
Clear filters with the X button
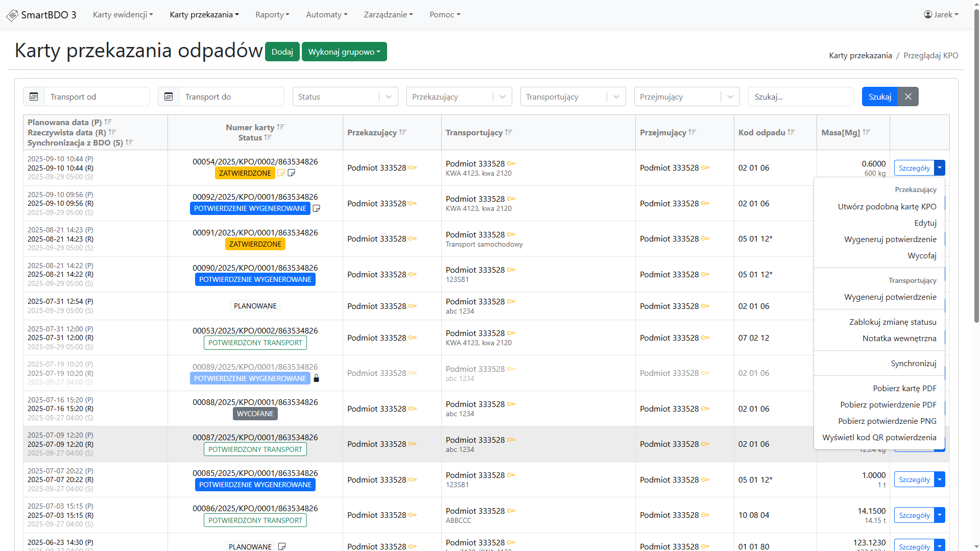point(908,97)
